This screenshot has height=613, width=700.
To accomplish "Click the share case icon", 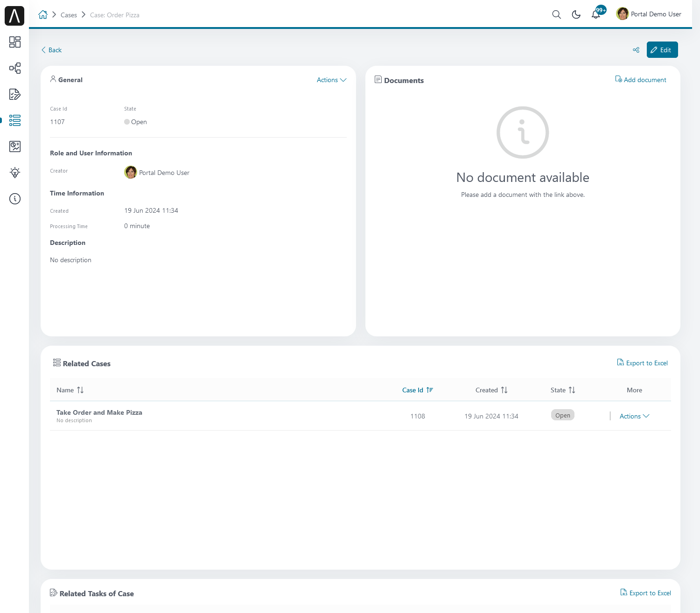I will [x=636, y=50].
